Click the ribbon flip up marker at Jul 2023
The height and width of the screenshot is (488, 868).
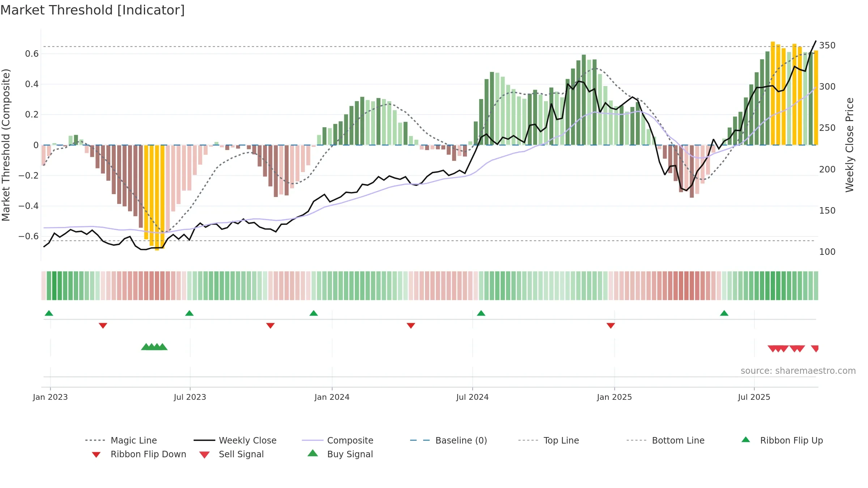[189, 313]
